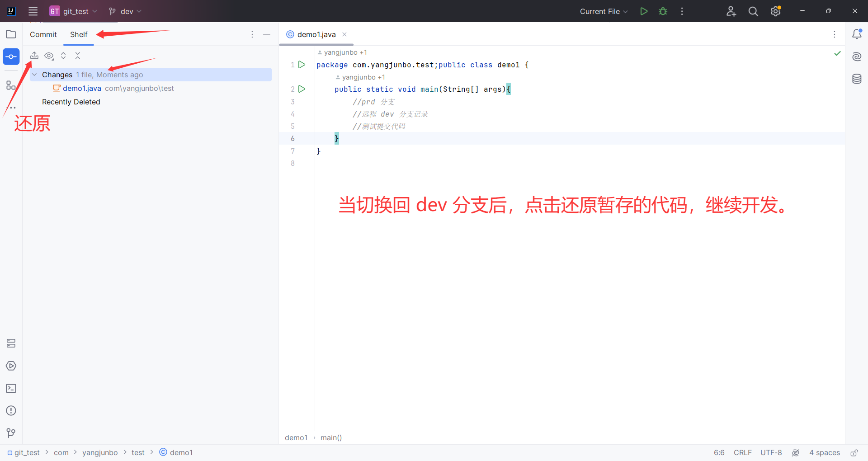Open the Current File run configuration dropdown

[603, 11]
